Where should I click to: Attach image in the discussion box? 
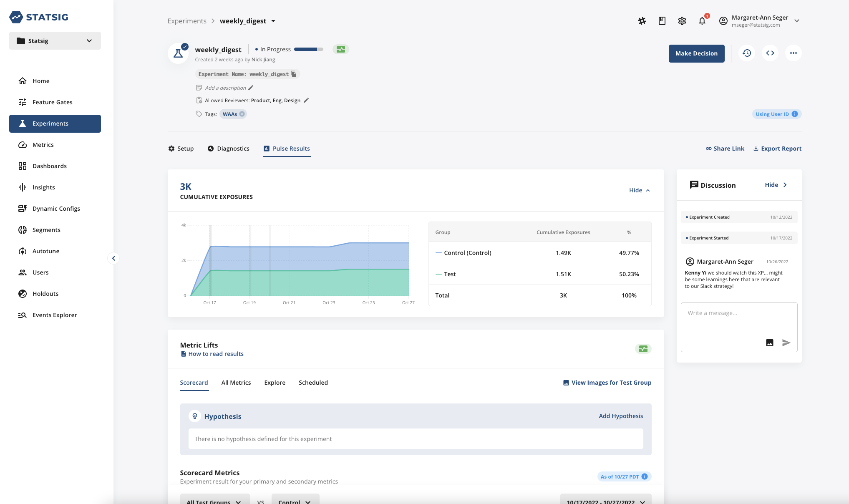pos(770,343)
